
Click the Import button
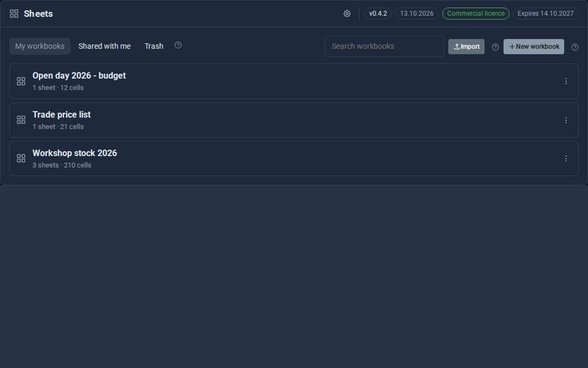[467, 47]
